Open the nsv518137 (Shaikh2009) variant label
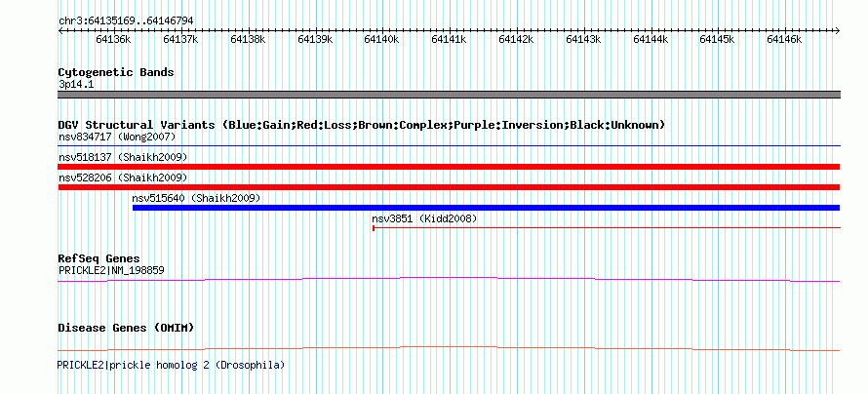 (123, 157)
